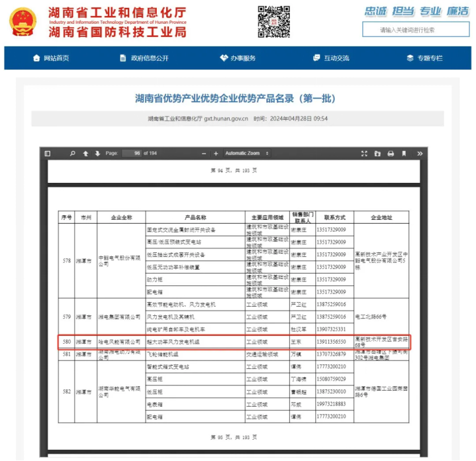The width and height of the screenshot is (476, 461).
Task: Open 政府信息公开 navigation item
Action: (x=144, y=58)
